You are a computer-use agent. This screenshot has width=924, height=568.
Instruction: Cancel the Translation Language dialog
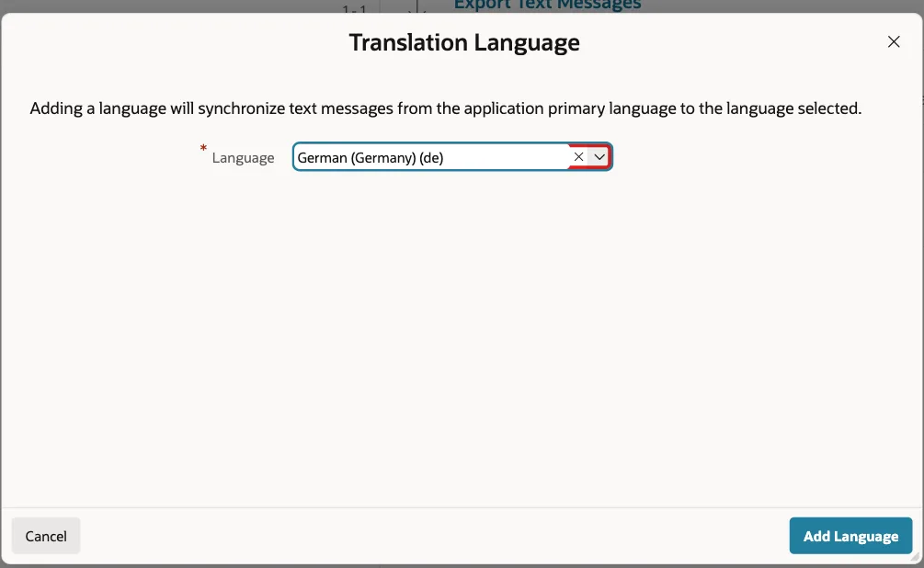click(46, 536)
